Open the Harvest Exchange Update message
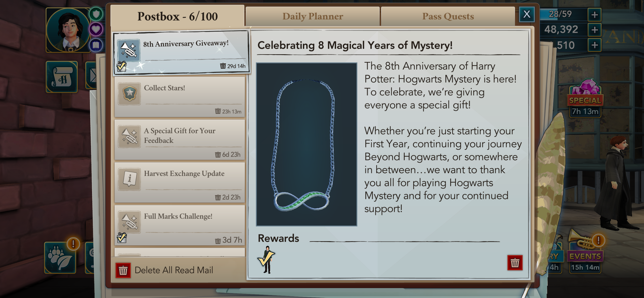Viewport: 644px width, 298px height. pyautogui.click(x=180, y=183)
